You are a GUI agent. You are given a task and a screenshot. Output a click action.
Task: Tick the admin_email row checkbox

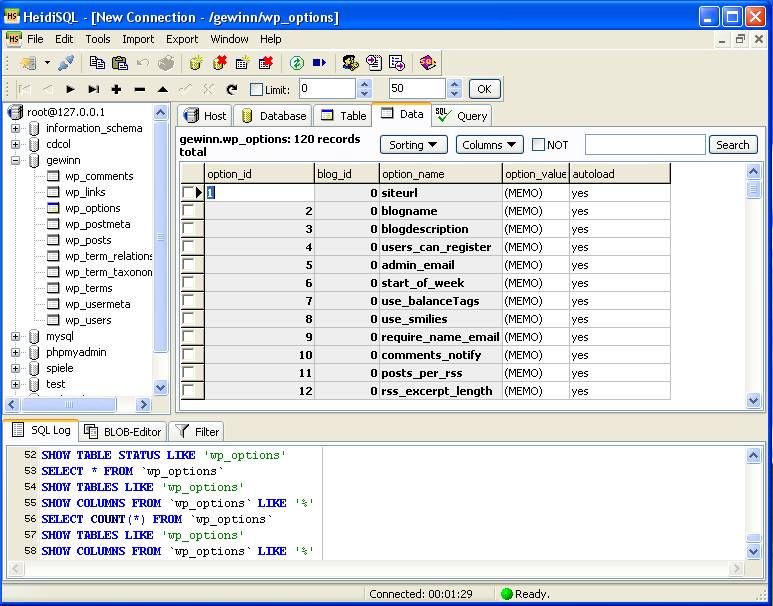(188, 265)
